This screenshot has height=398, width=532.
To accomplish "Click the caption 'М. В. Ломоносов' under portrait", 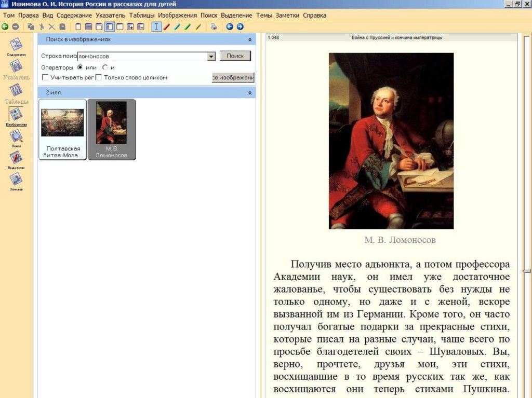I will tap(400, 240).
